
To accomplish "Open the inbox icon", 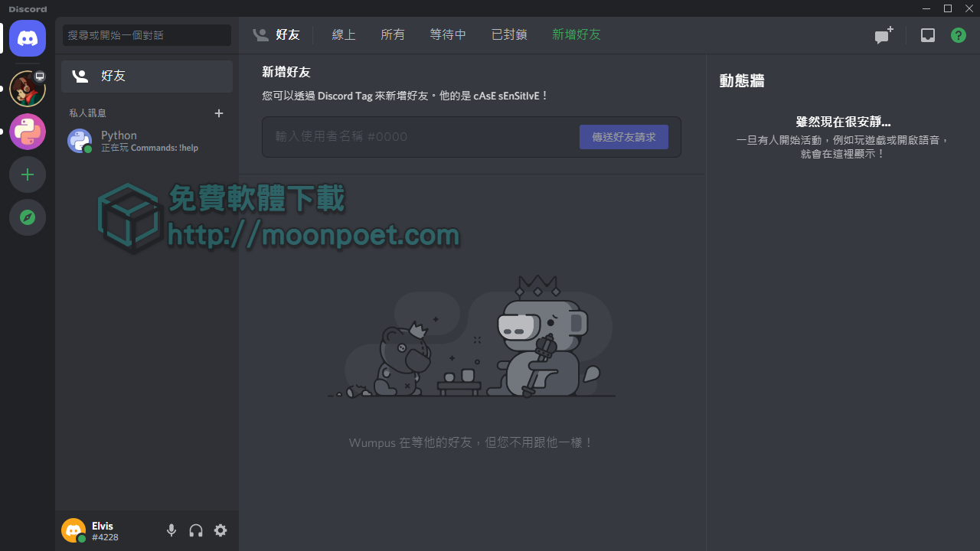I will tap(928, 35).
